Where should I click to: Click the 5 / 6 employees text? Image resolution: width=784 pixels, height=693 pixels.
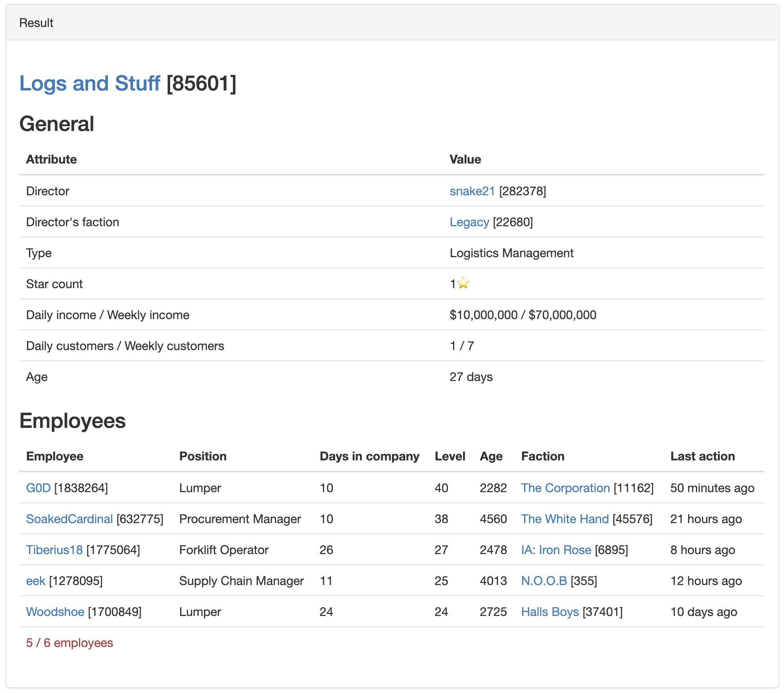(x=69, y=643)
